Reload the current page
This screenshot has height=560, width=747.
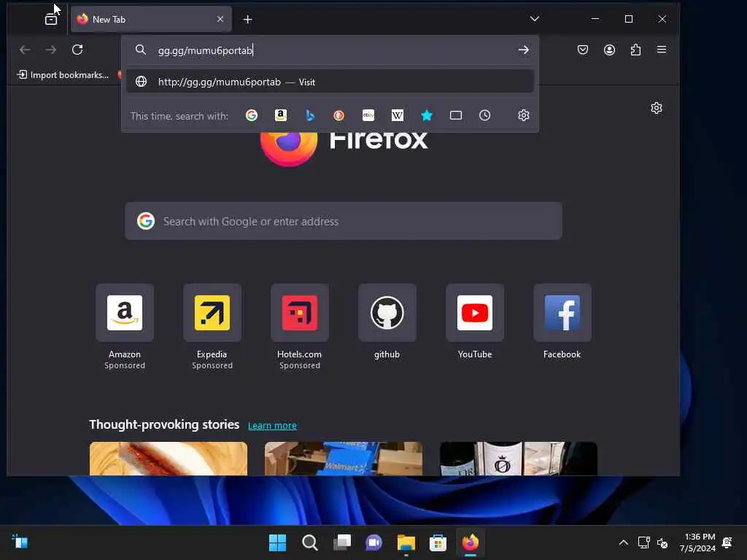point(77,50)
